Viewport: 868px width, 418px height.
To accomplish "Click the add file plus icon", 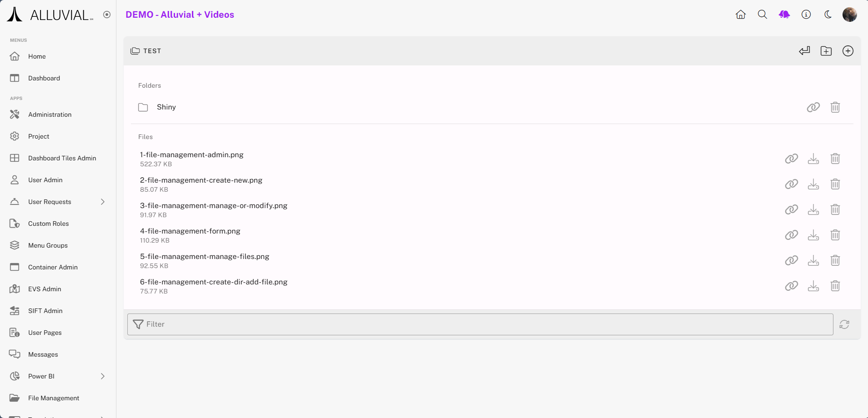I will pyautogui.click(x=848, y=51).
